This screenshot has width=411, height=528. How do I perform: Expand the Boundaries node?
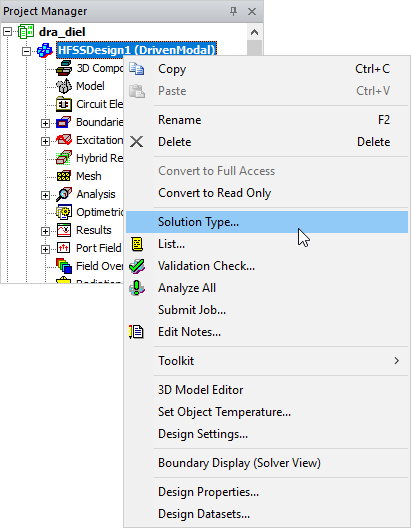[45, 123]
